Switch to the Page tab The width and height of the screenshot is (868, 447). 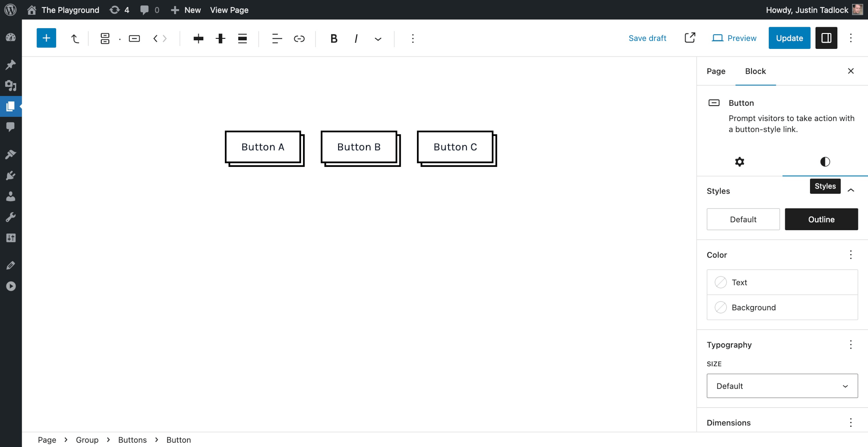715,71
